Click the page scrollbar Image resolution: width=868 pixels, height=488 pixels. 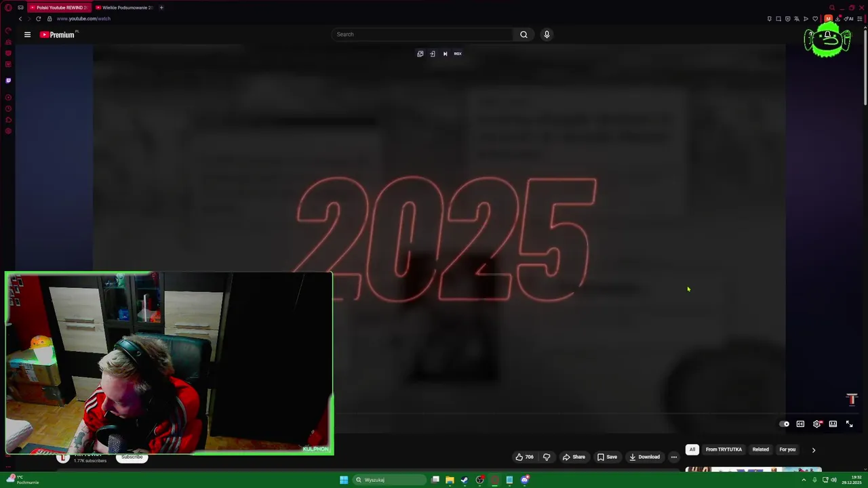pyautogui.click(x=865, y=68)
